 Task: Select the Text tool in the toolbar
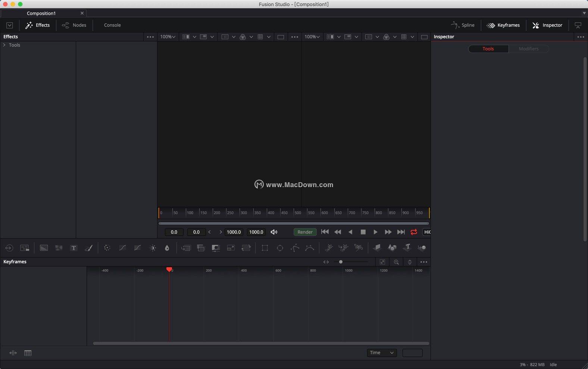pyautogui.click(x=73, y=248)
